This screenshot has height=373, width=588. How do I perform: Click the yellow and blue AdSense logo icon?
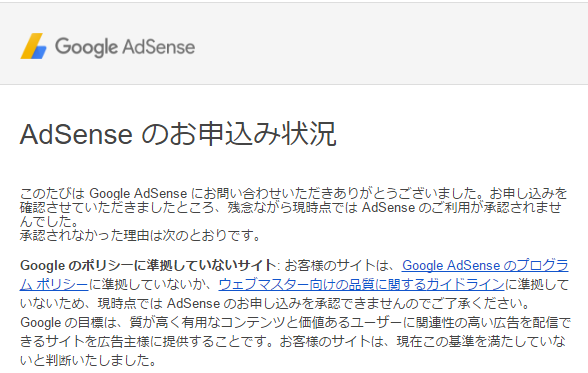[x=33, y=46]
